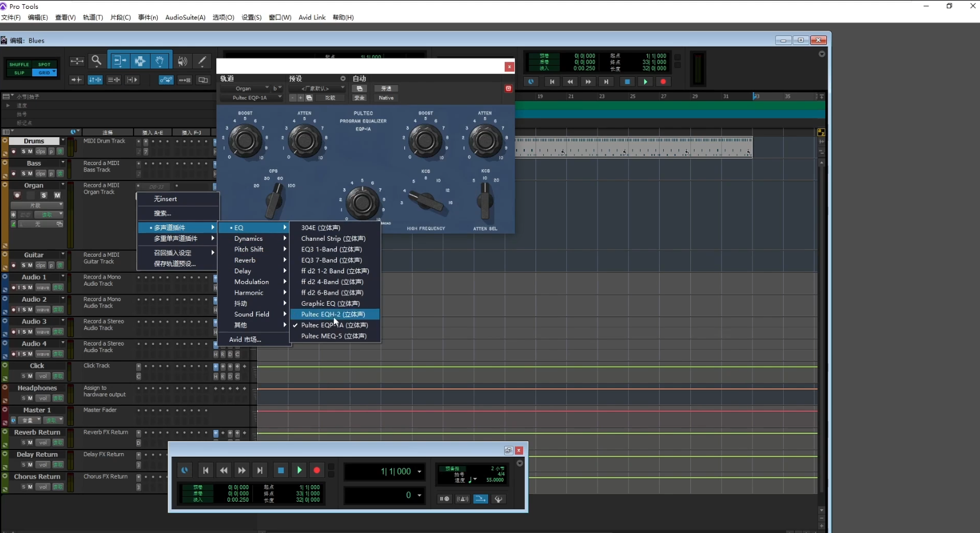
Task: Open Dynamics plugin submenu
Action: tap(254, 238)
